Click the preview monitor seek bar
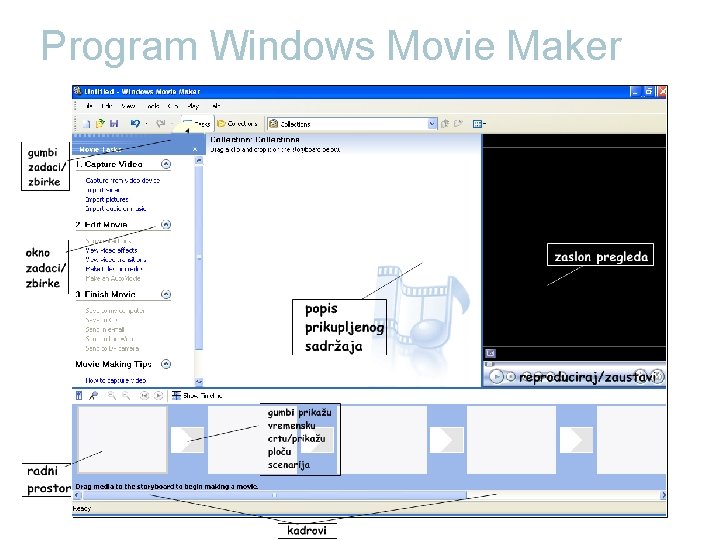This screenshot has width=720, height=540. [x=574, y=365]
